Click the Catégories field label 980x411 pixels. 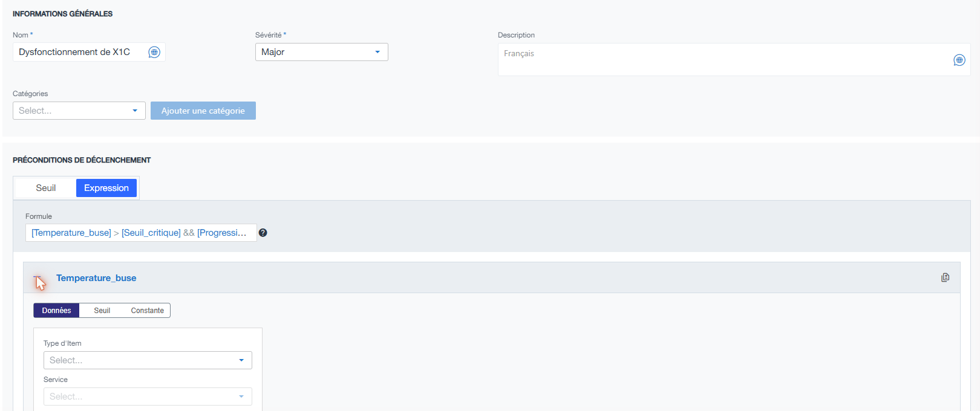30,94
